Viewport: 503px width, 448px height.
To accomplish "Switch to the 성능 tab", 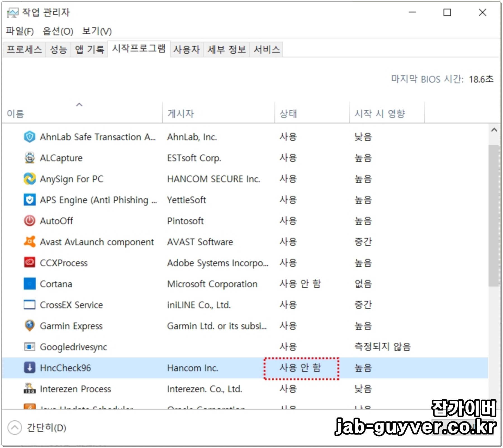I will click(x=58, y=49).
